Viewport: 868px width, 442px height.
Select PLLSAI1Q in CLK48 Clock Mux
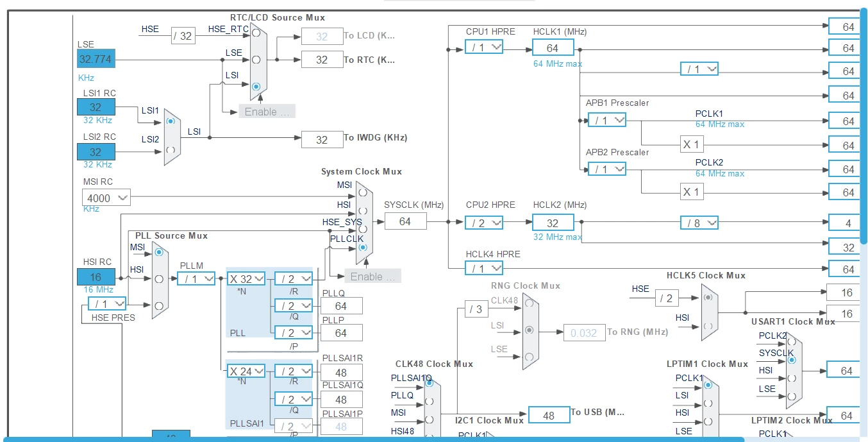[429, 384]
